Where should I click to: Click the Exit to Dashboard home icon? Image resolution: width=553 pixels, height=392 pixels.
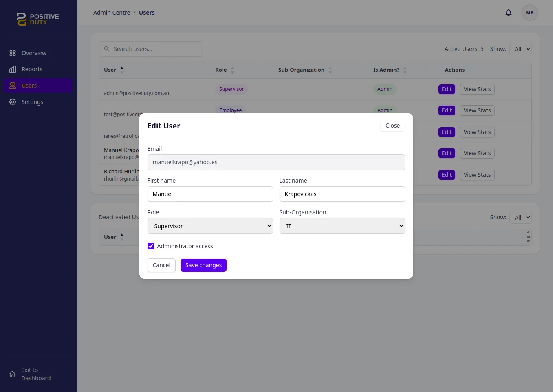point(13,374)
